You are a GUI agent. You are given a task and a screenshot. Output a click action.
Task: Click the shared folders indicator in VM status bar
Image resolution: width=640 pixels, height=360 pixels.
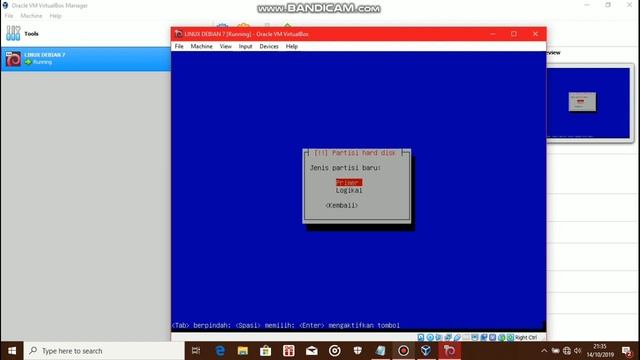coord(466,338)
